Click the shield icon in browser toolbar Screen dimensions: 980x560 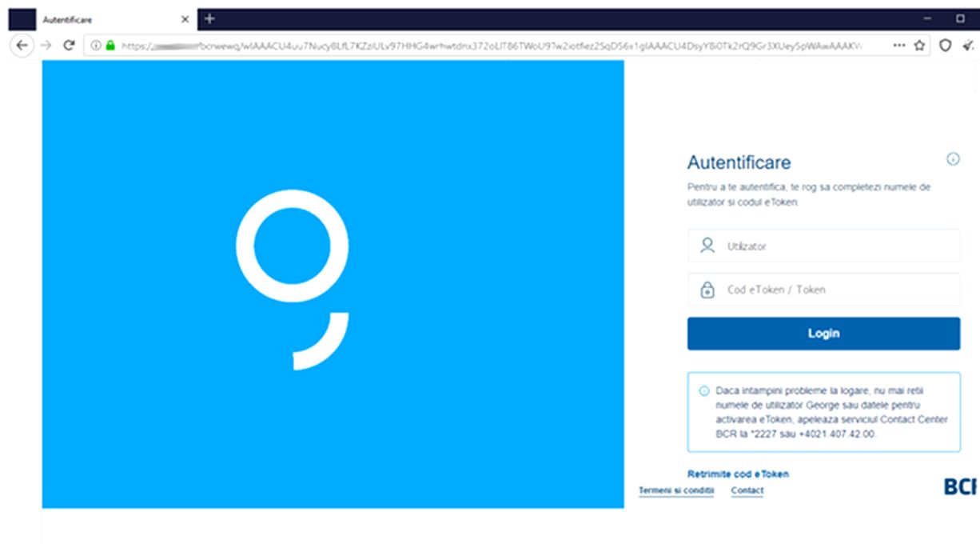point(946,46)
